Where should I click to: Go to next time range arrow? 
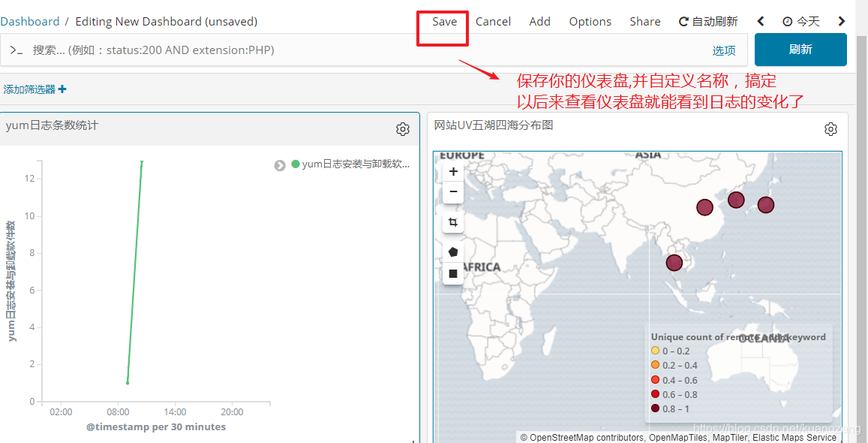842,22
